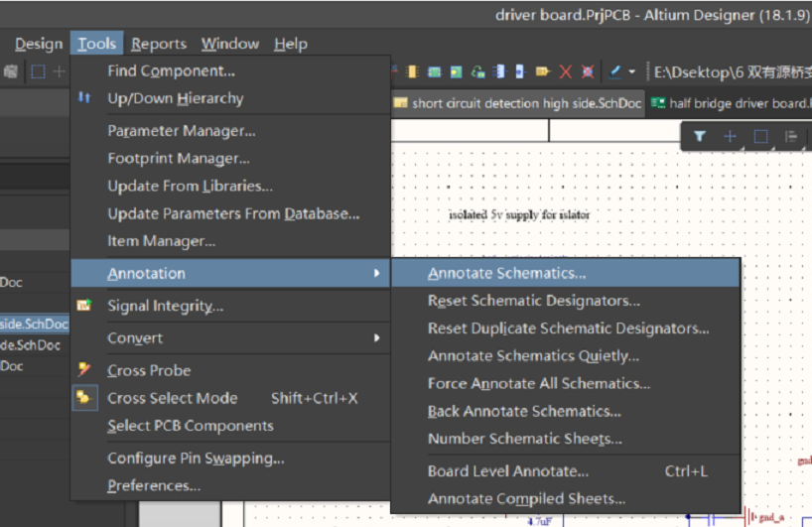Click the red X toolbar icon

[565, 71]
